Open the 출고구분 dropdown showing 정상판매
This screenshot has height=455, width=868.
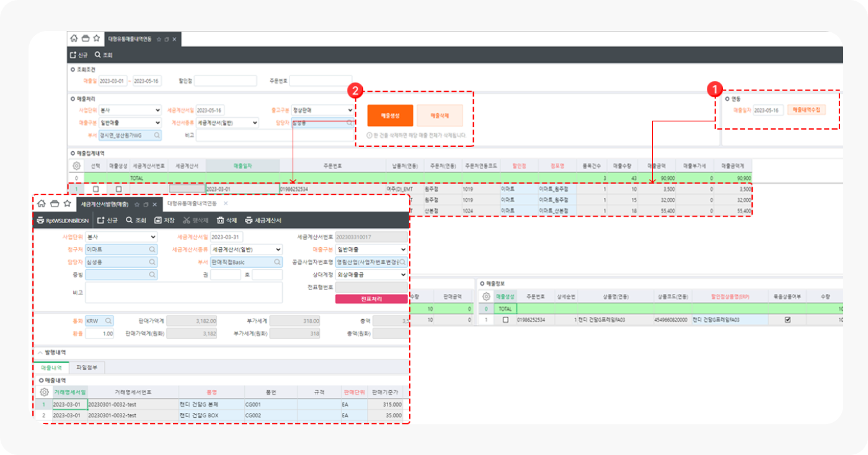click(x=350, y=110)
